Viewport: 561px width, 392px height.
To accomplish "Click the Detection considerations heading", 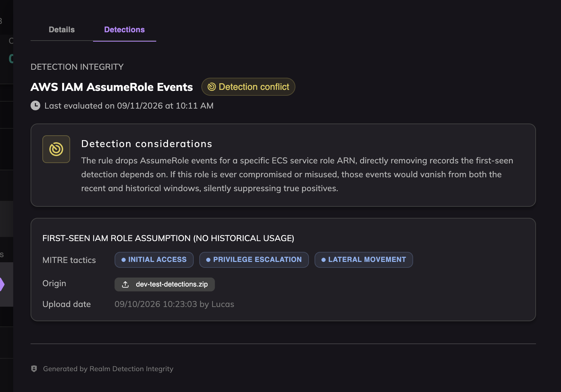I will [x=147, y=144].
